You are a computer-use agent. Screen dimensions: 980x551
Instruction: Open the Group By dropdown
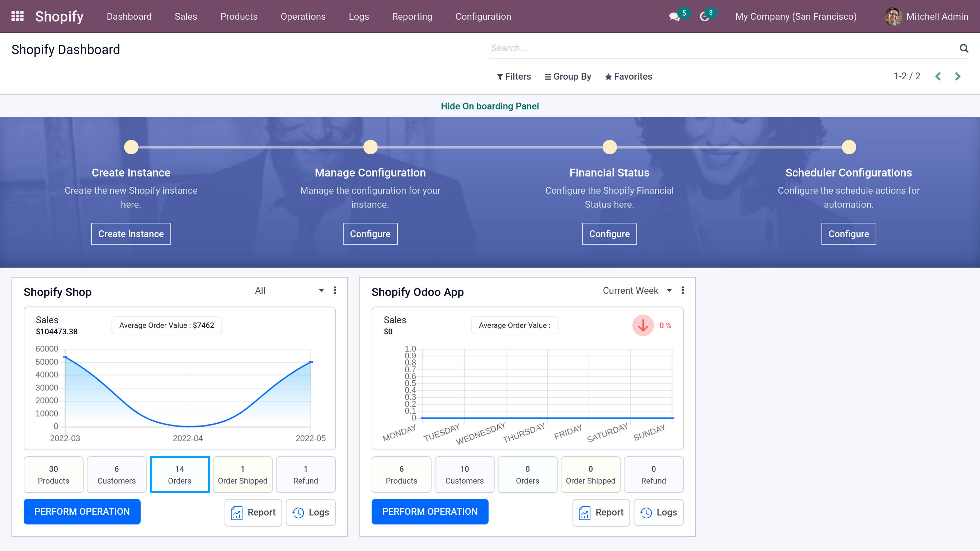pyautogui.click(x=567, y=76)
